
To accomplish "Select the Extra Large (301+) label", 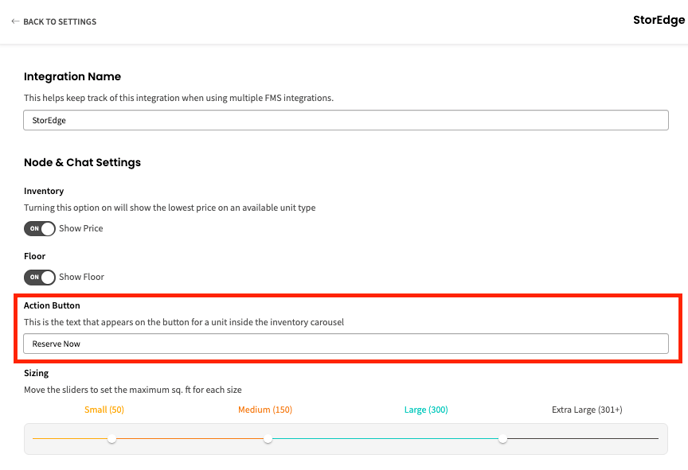I will 587,410.
